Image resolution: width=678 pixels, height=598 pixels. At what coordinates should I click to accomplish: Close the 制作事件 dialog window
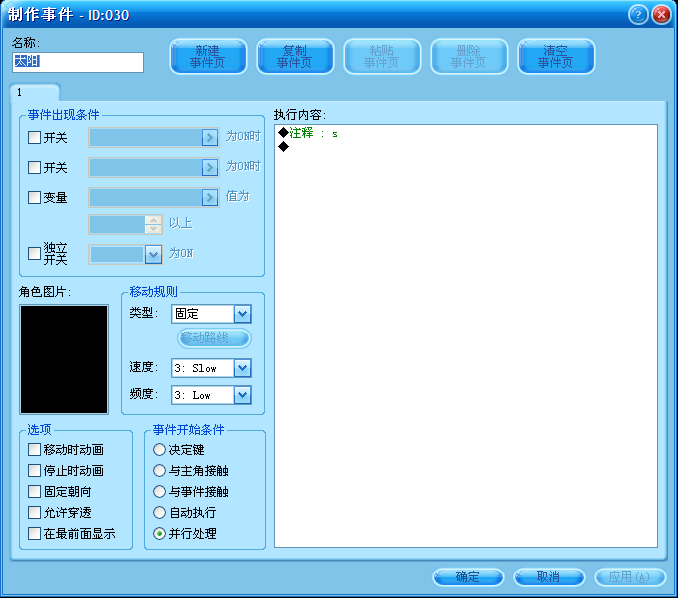661,15
